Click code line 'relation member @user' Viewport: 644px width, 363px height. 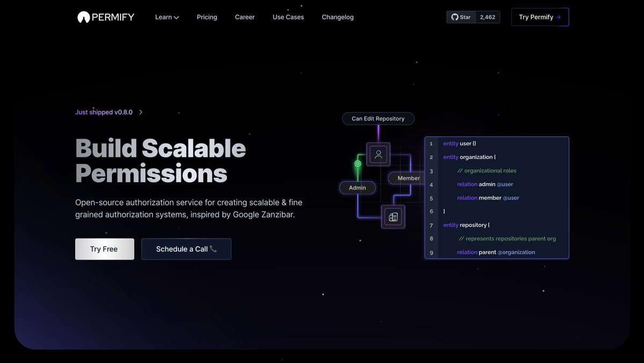point(488,198)
